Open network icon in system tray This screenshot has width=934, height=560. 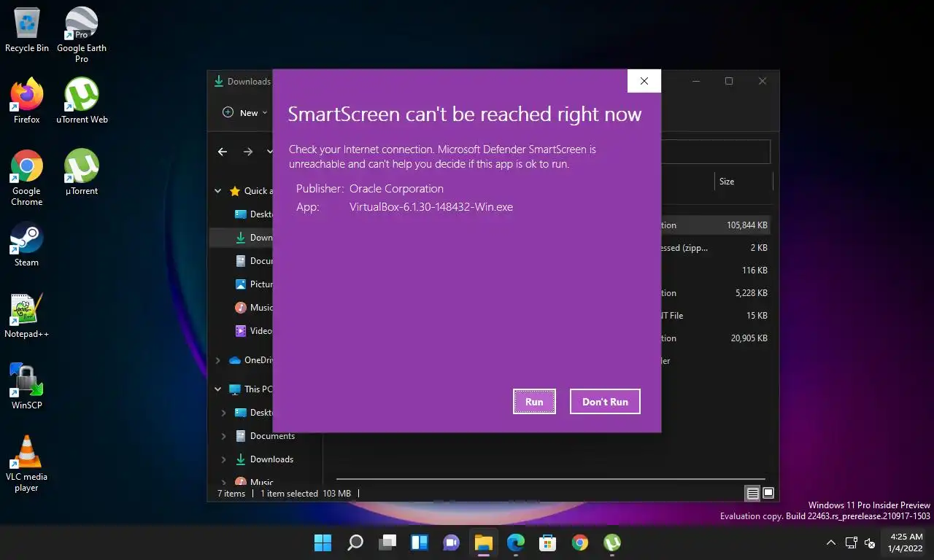pos(851,543)
